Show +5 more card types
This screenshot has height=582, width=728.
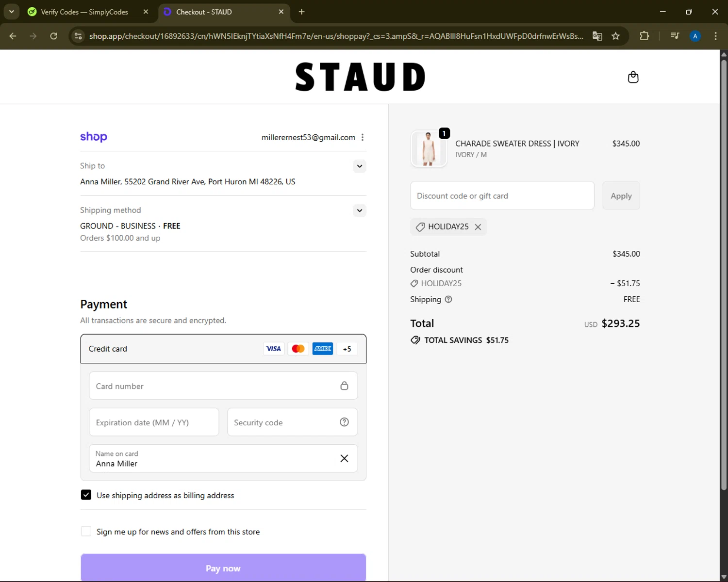(x=347, y=349)
